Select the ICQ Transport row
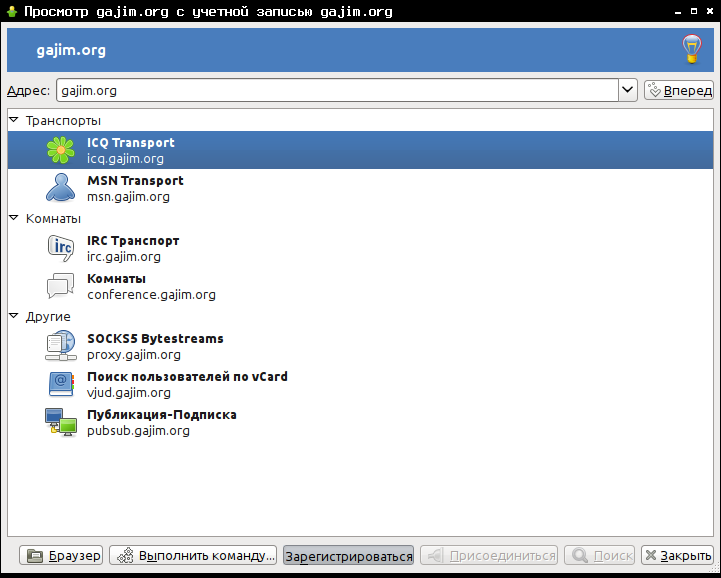Viewport: 721px width, 578px height. pyautogui.click(x=360, y=150)
